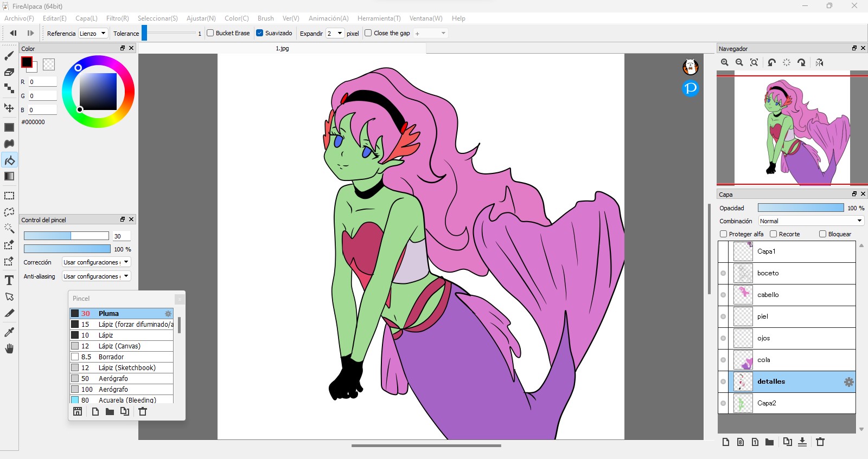Image resolution: width=868 pixels, height=459 pixels.
Task: Select the rectangular Selection tool
Action: [9, 196]
